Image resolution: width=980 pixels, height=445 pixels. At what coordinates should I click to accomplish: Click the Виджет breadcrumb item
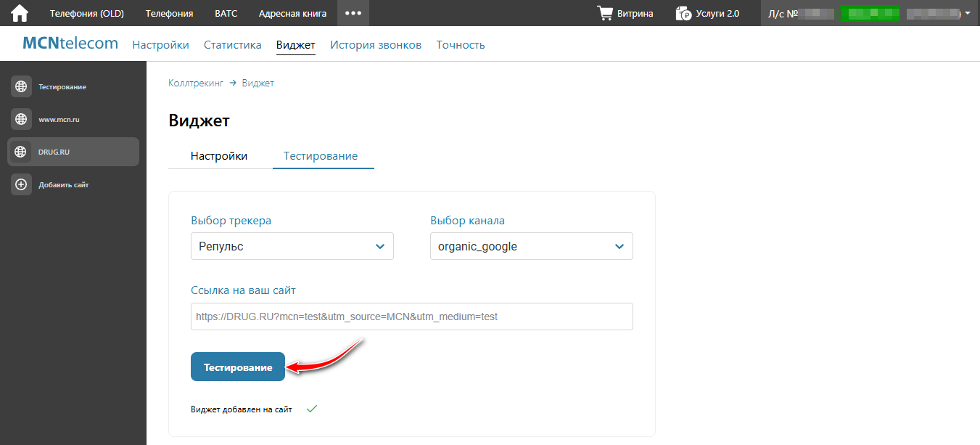click(258, 83)
